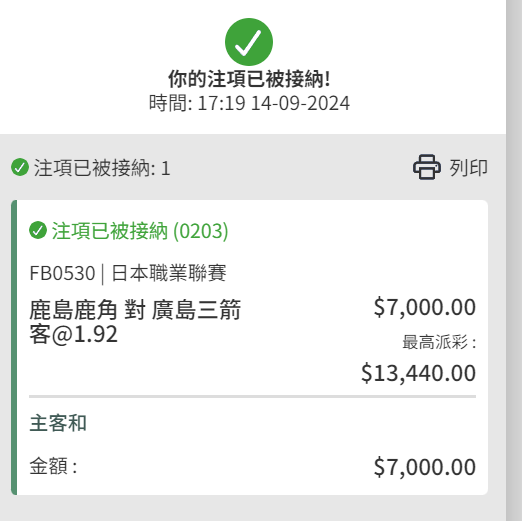Click the 最高派彩 label
The width and height of the screenshot is (522, 521).
[439, 342]
